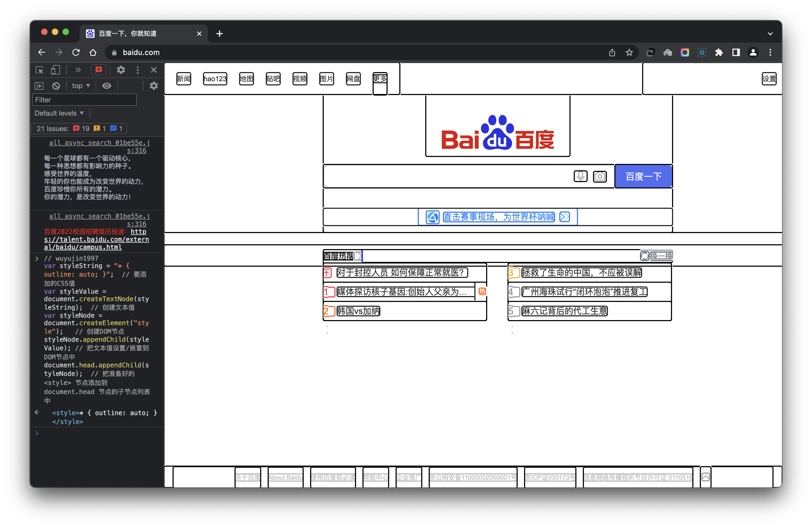Open 韩国vs加纳 hot search
This screenshot has width=812, height=527.
click(358, 311)
